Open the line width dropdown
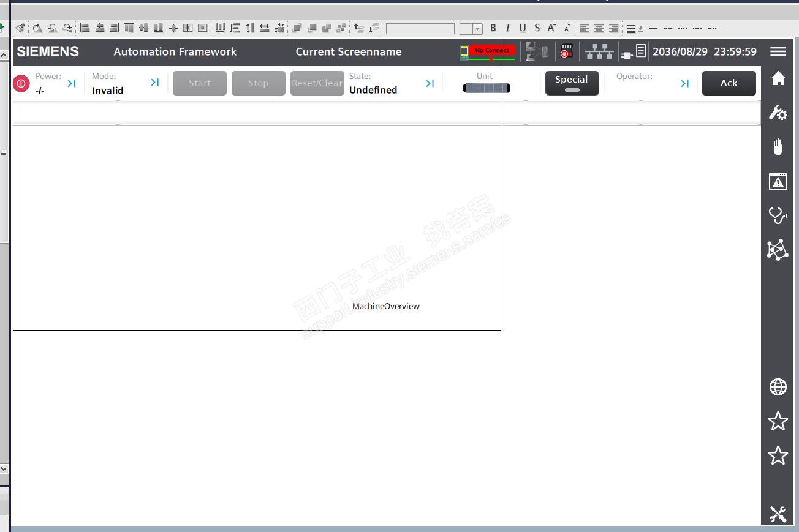Image resolution: width=799 pixels, height=532 pixels. click(634, 29)
